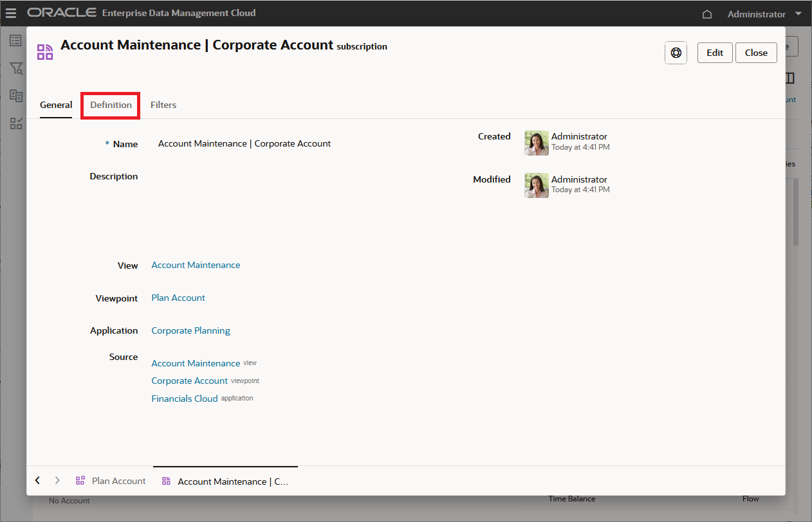
Task: Click the Created Administrator avatar
Action: point(537,143)
